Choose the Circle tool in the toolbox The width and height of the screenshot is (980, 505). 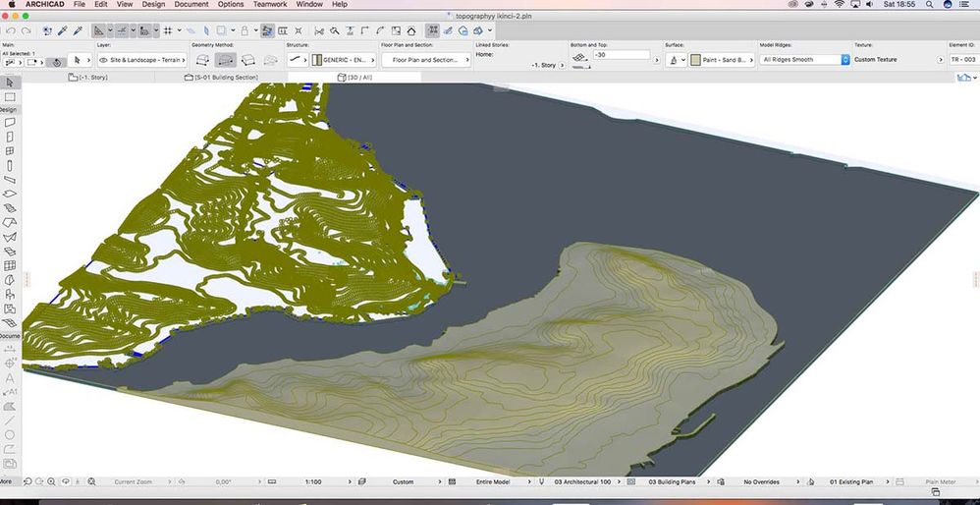[10, 433]
